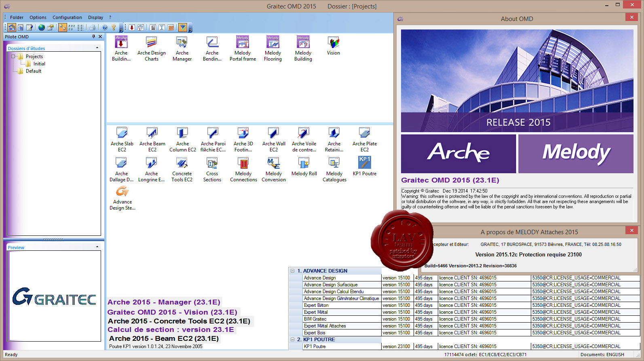Launch Arche Longrine module
This screenshot has height=361, width=644.
pos(152,169)
